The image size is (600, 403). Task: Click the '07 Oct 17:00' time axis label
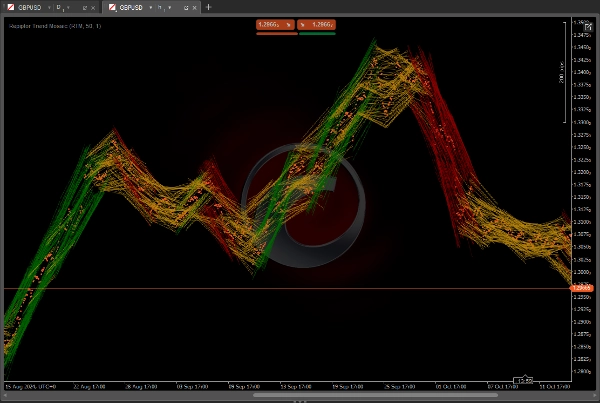tap(503, 387)
